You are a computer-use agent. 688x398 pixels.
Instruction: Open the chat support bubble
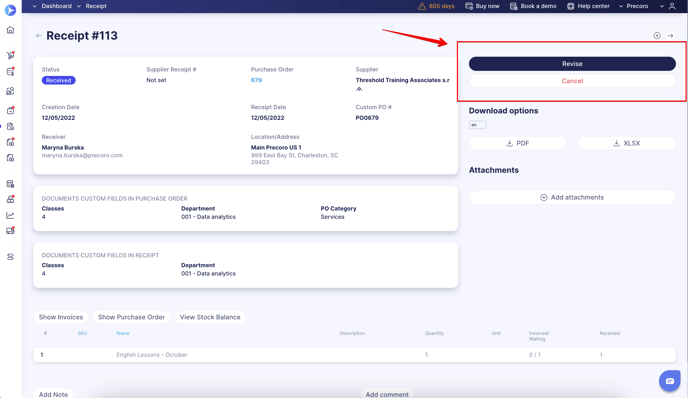[x=670, y=381]
